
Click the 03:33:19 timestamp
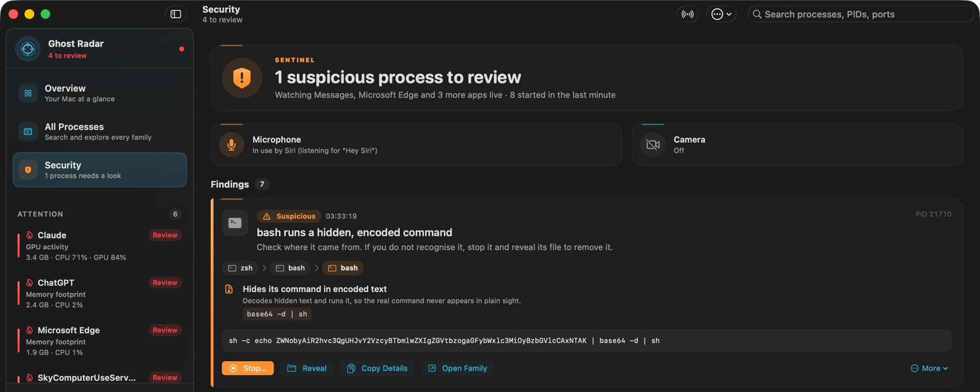[x=341, y=216]
